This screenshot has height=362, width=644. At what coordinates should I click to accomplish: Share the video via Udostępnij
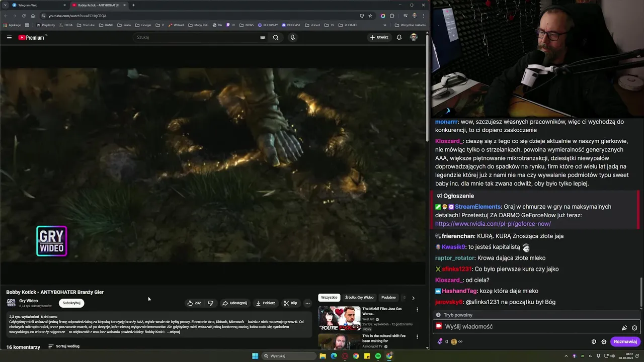234,303
